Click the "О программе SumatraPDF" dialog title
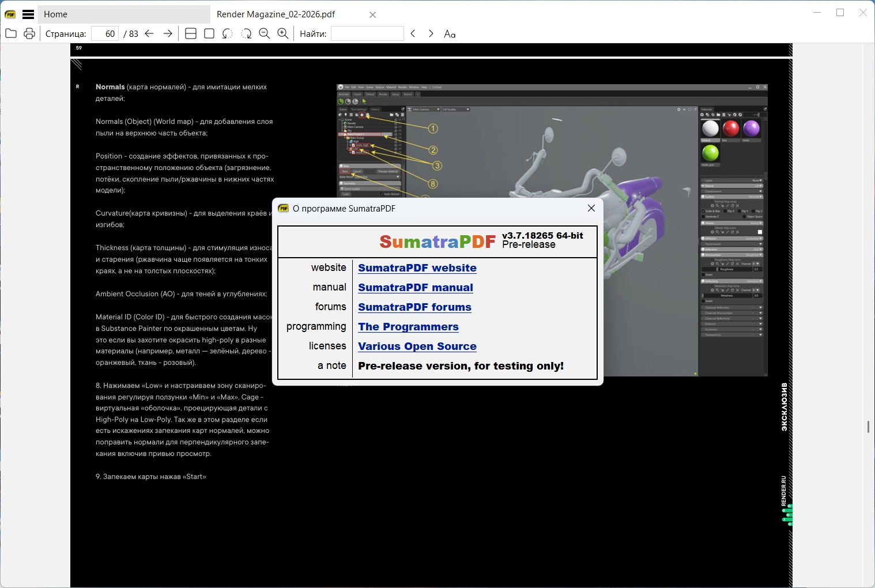The image size is (875, 588). pyautogui.click(x=344, y=208)
